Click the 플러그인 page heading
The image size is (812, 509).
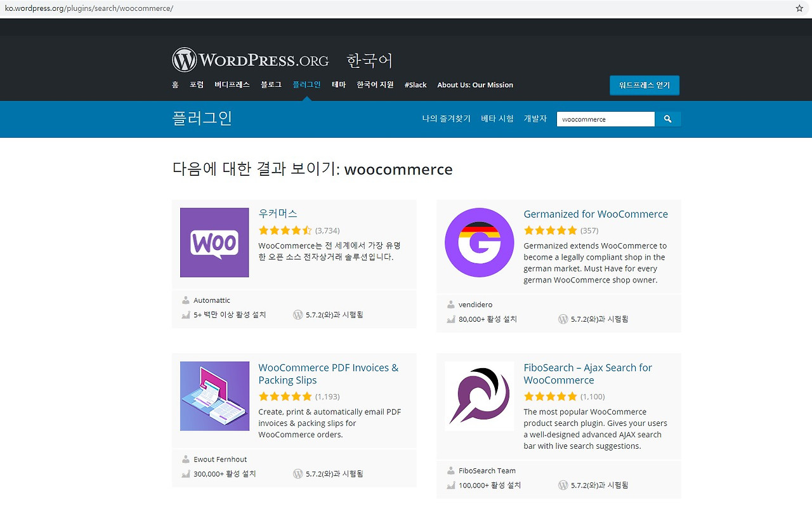[202, 118]
